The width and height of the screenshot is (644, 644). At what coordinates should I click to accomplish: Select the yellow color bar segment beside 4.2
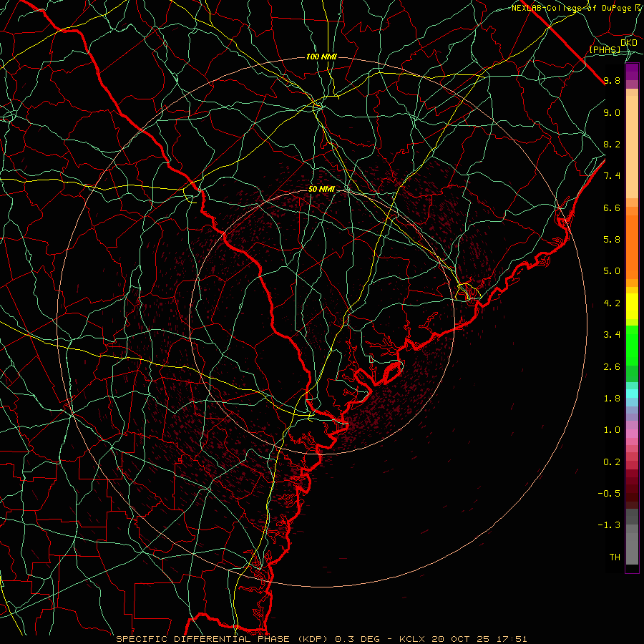point(632,306)
